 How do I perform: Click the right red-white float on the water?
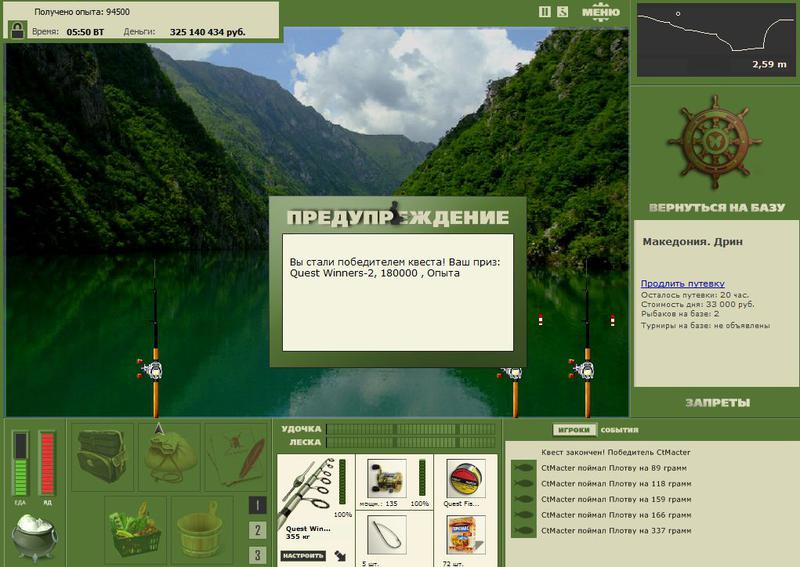[612, 320]
